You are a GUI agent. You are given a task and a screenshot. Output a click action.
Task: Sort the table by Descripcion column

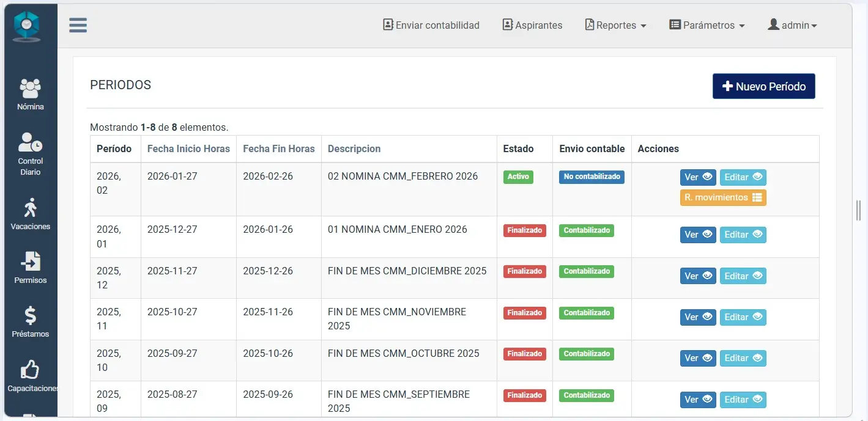point(354,148)
